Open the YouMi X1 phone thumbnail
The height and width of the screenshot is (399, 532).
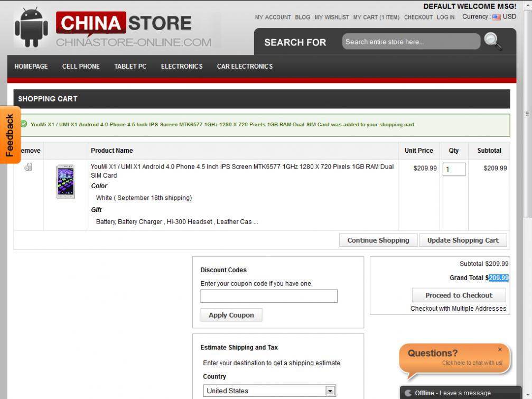point(66,181)
